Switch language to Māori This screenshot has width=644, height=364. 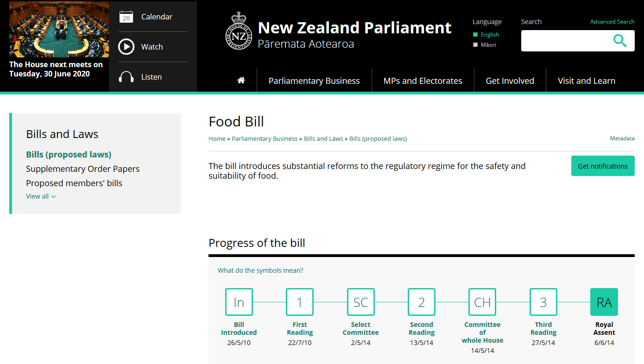[488, 45]
